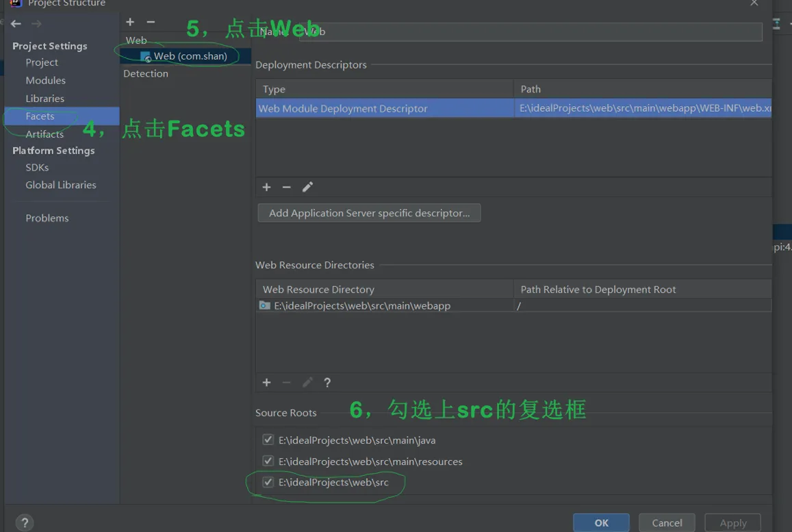Open Libraries settings page
The width and height of the screenshot is (792, 532).
click(45, 99)
